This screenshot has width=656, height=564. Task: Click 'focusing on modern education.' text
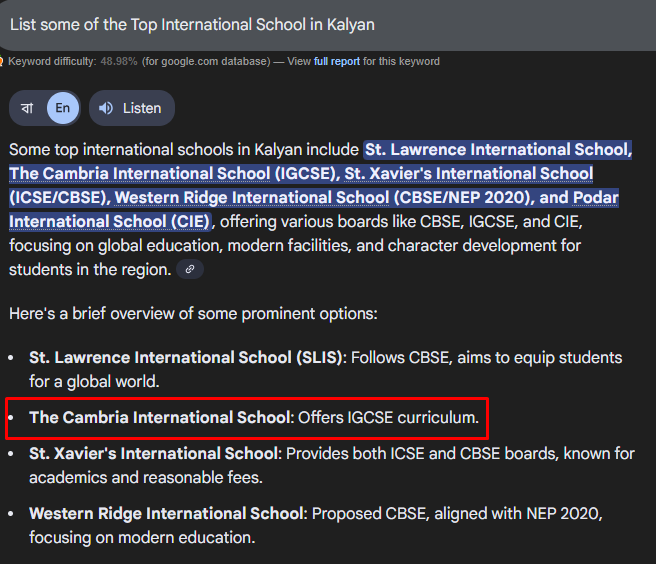coord(142,538)
